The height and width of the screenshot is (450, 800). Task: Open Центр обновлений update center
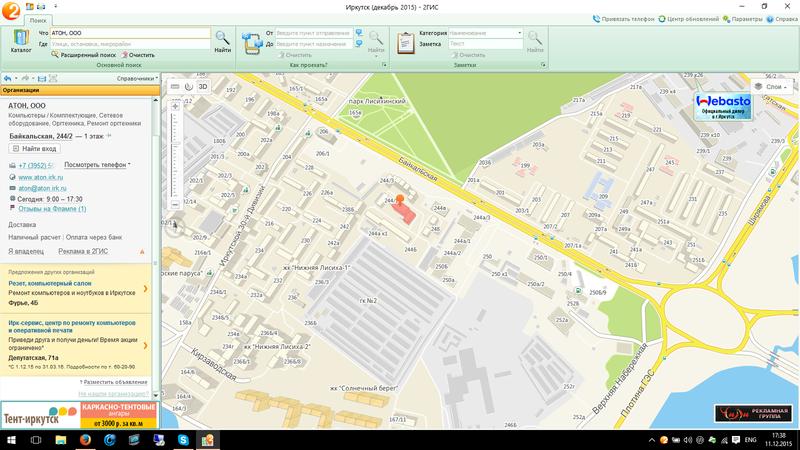pyautogui.click(x=688, y=19)
